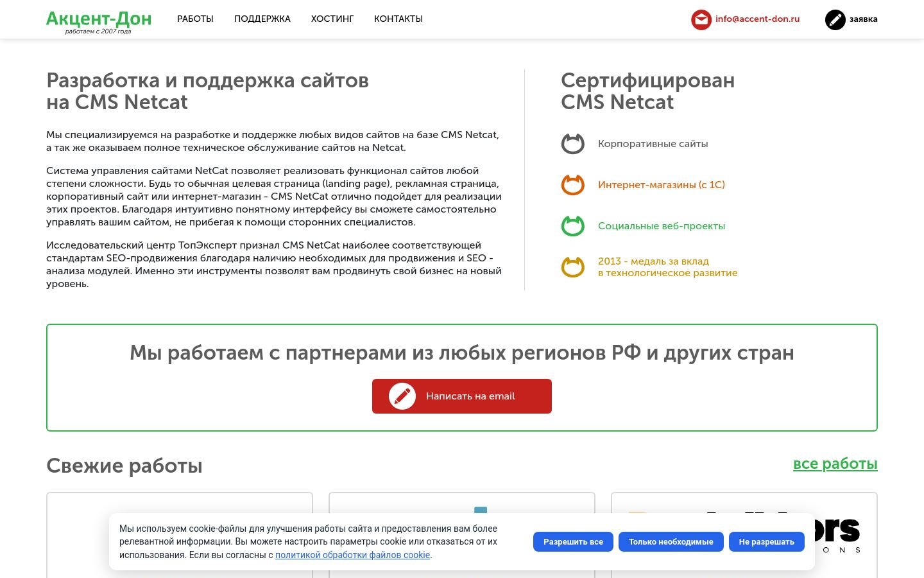Open the РАБОТЫ menu item

195,19
